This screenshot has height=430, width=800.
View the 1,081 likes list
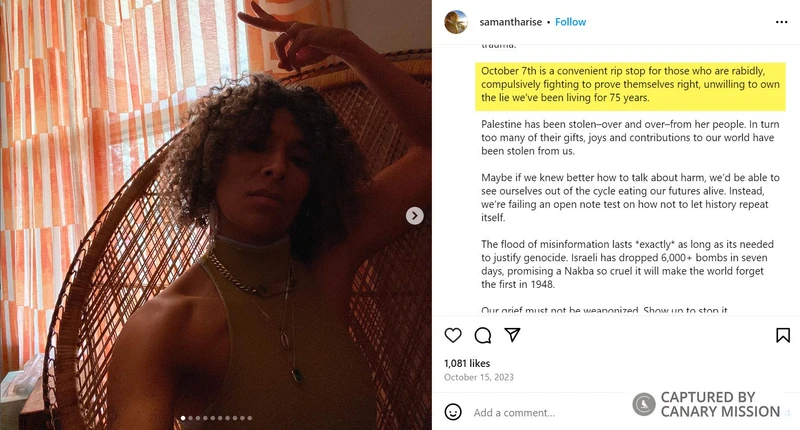click(x=467, y=363)
